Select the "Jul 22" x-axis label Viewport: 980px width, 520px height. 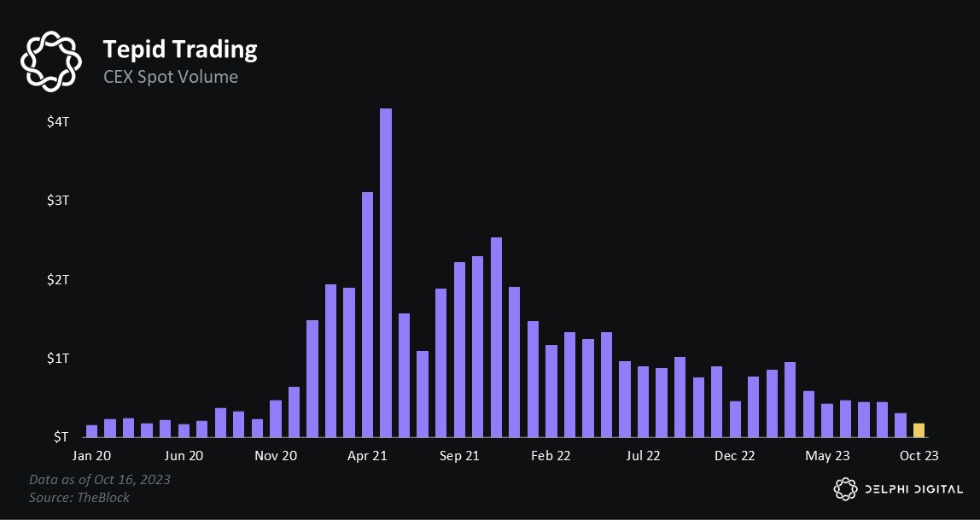click(x=644, y=456)
